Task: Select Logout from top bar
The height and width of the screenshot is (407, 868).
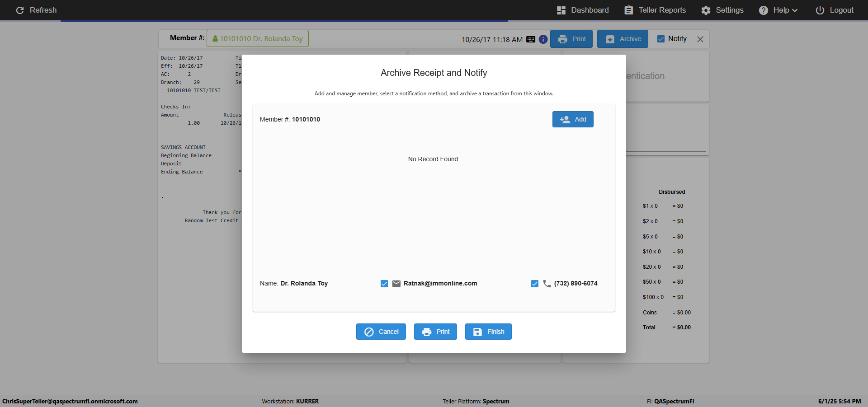Action: pyautogui.click(x=835, y=10)
